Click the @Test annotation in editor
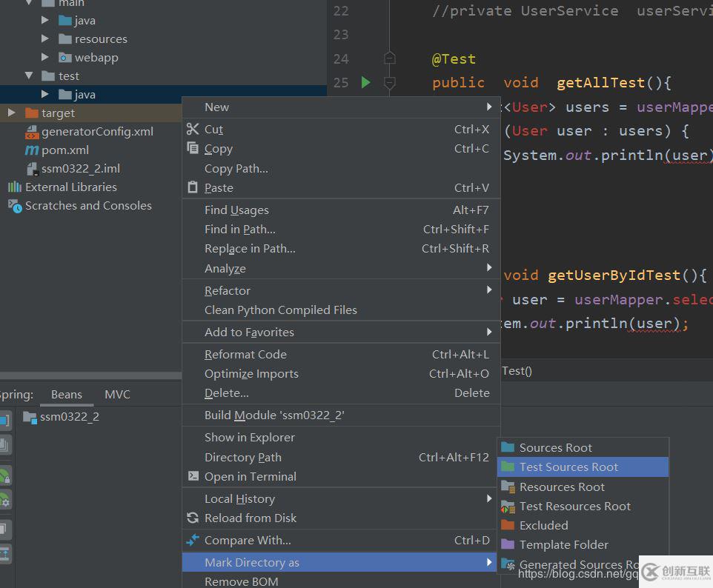 point(454,59)
